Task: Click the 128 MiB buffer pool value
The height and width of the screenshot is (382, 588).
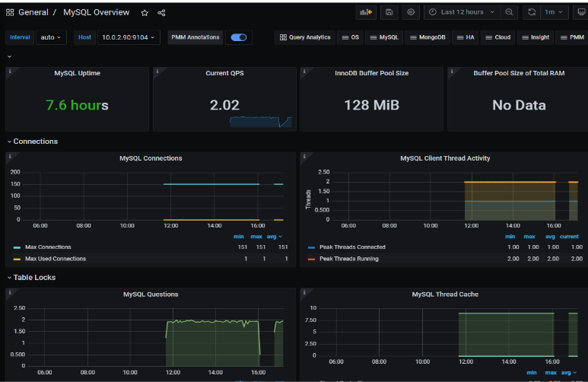Action: pos(372,105)
